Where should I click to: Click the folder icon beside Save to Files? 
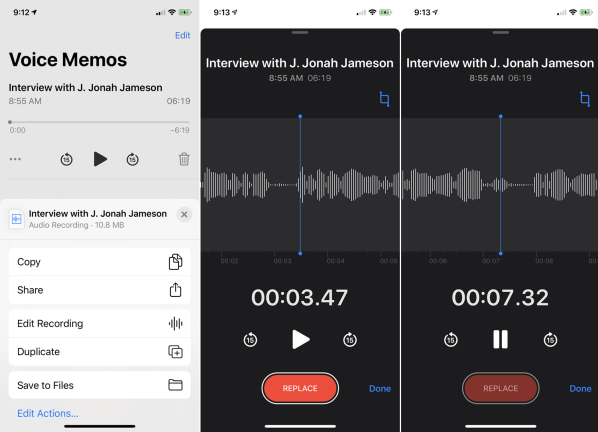[175, 385]
